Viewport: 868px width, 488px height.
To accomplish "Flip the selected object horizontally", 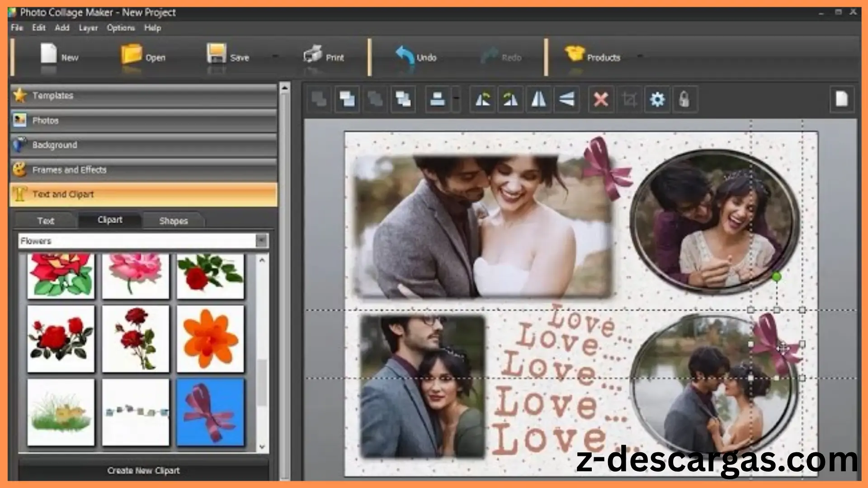I will point(538,99).
